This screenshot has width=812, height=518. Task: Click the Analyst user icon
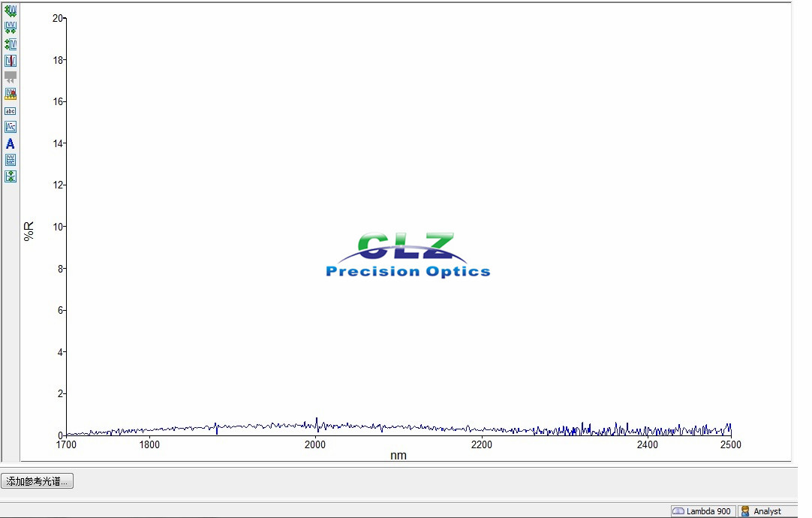tap(745, 511)
